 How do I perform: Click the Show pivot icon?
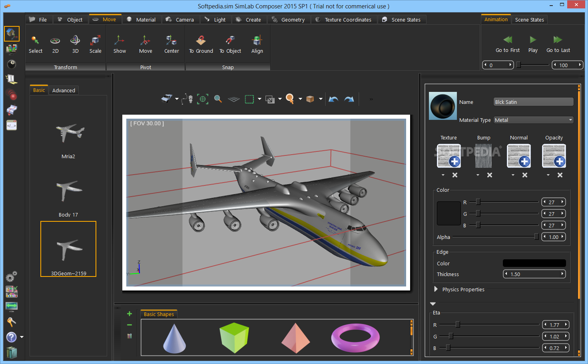[x=120, y=44]
